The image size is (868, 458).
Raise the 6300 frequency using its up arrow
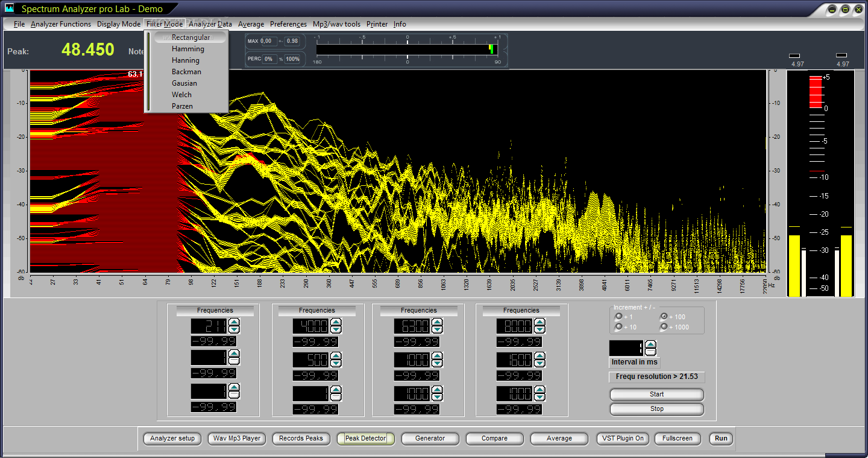(438, 323)
